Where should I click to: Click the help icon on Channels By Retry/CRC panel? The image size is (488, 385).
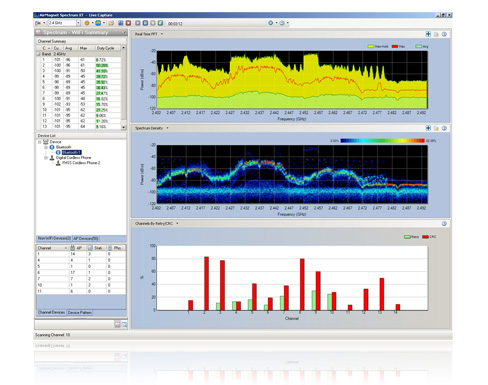[x=444, y=224]
